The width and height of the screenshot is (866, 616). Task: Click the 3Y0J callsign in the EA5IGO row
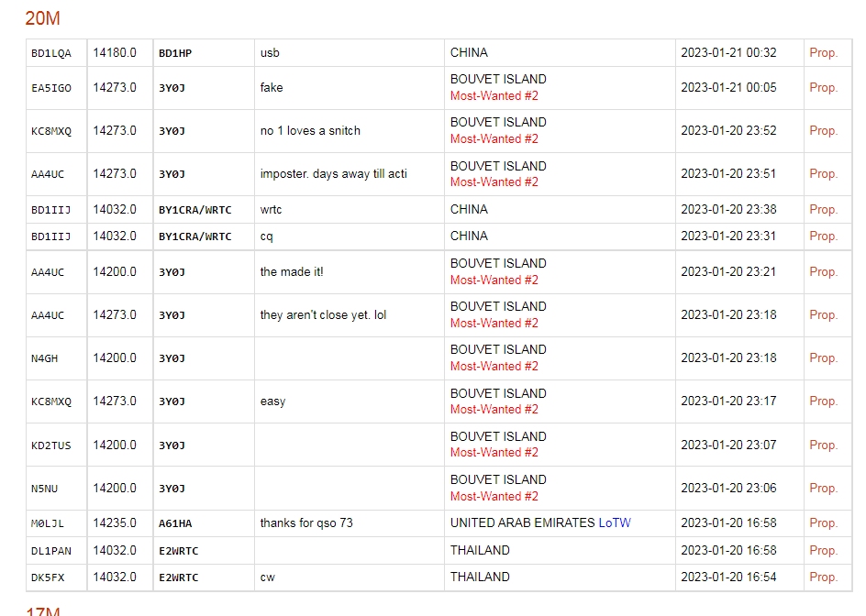coord(172,88)
